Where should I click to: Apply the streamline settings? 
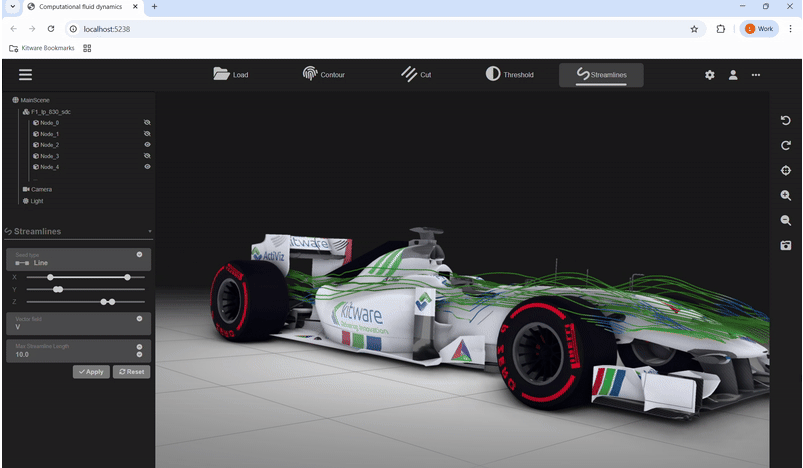point(91,372)
